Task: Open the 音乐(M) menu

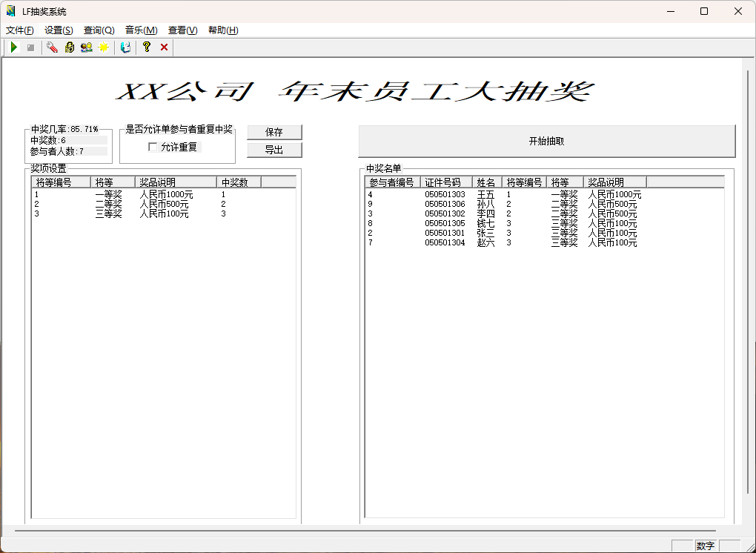Action: 141,30
